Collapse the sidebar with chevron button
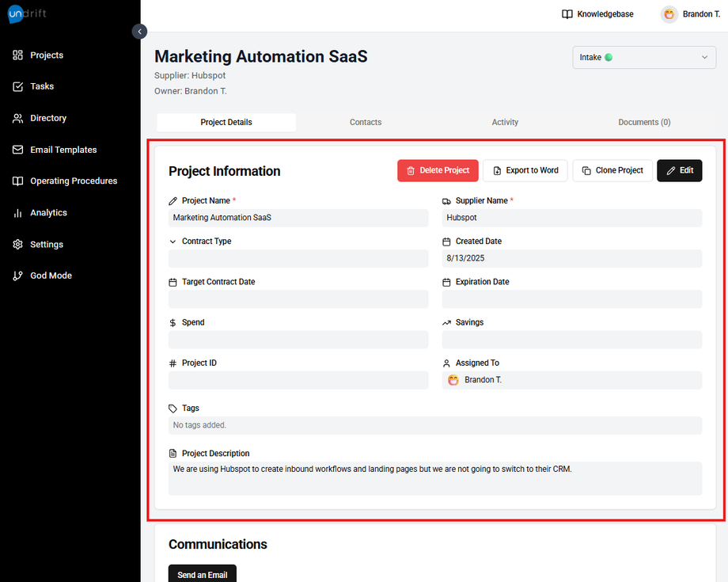Viewport: 728px width, 582px height. coord(139,32)
